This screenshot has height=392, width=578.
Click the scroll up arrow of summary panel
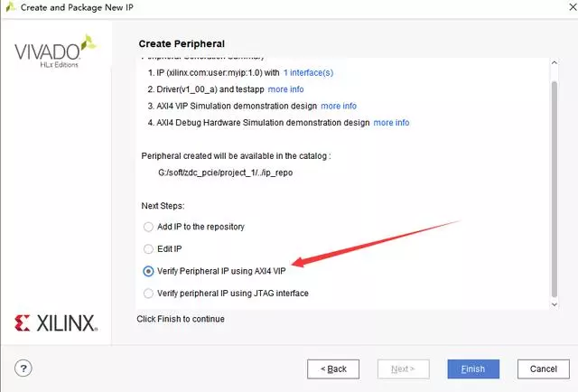click(x=554, y=62)
